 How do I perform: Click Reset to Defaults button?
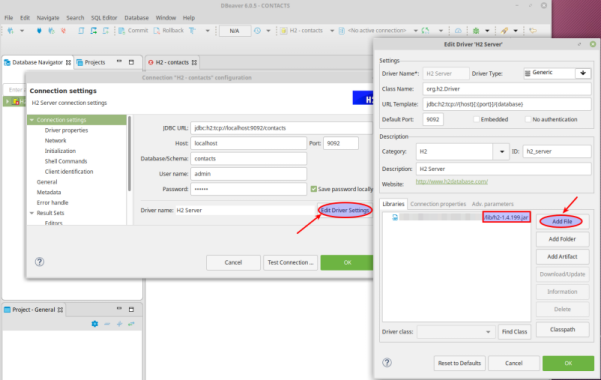[459, 363]
